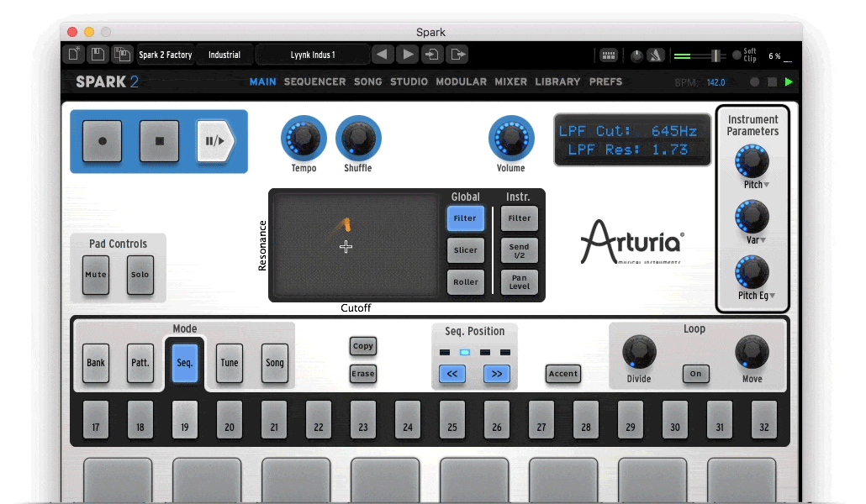Open the SONG tab
This screenshot has height=504, width=866.
[367, 81]
